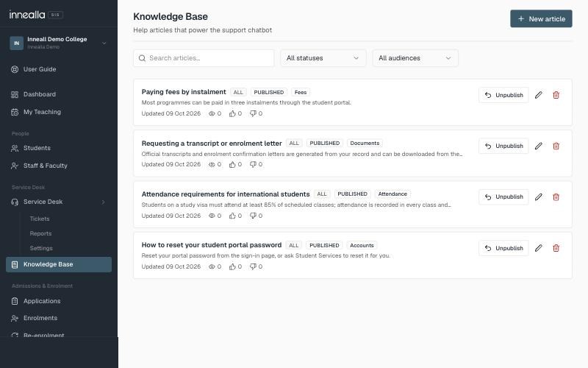Viewport: 588px width, 368px height.
Task: Open the All audiences dropdown
Action: 415,58
